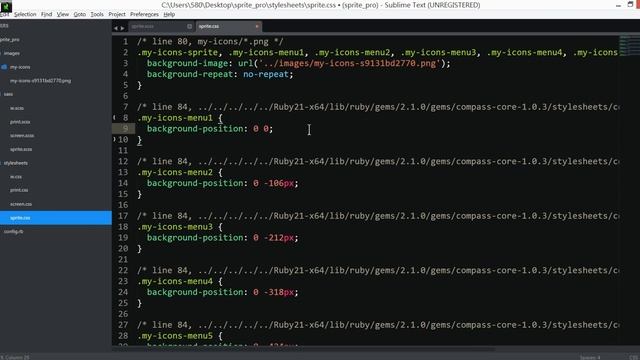
Task: Open screen.scss from the sidebar
Action: pos(22,136)
